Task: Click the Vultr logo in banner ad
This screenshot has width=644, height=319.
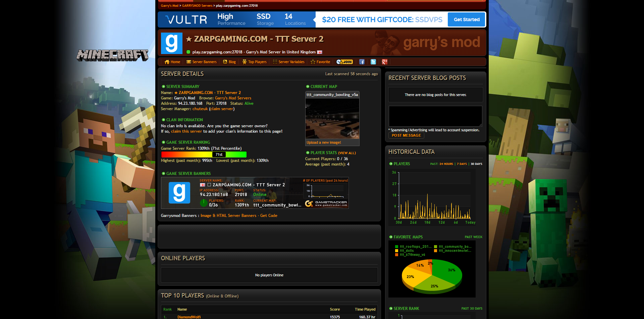Action: click(186, 19)
